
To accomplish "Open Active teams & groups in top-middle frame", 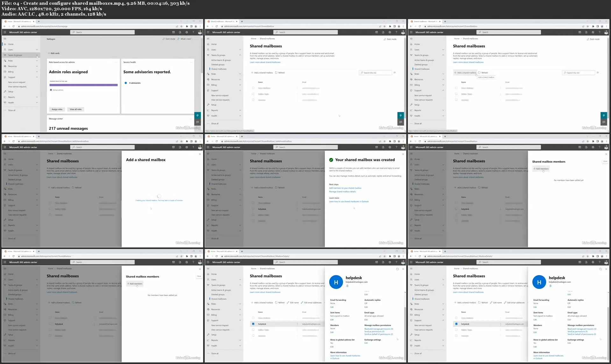I will [221, 60].
